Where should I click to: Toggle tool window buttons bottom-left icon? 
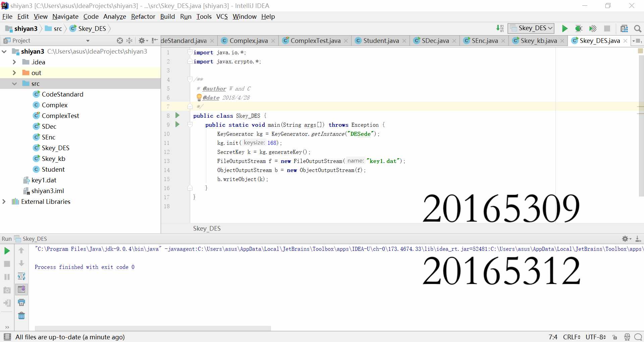(x=7, y=337)
